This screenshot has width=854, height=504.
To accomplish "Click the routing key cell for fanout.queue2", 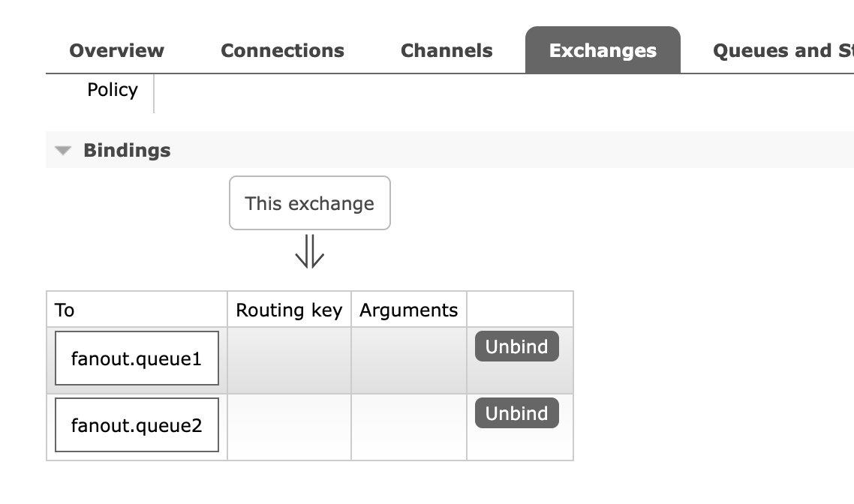I will click(289, 427).
